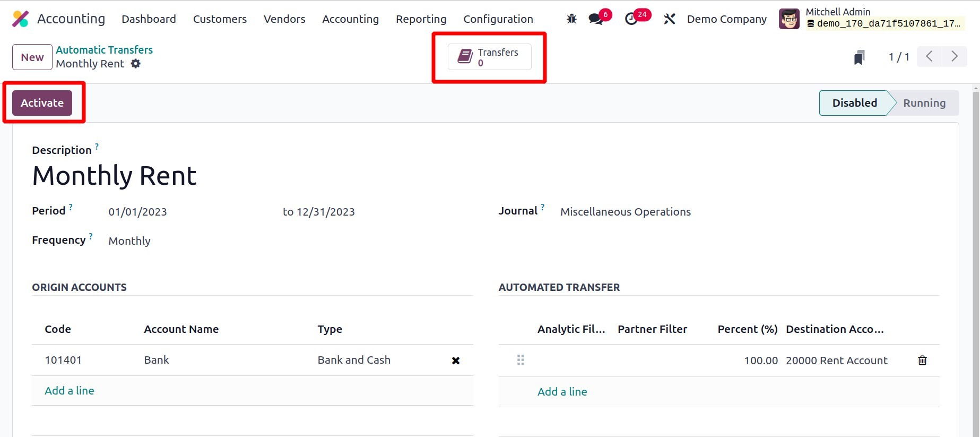
Task: Delete the Rent Account transfer line
Action: [x=922, y=361]
